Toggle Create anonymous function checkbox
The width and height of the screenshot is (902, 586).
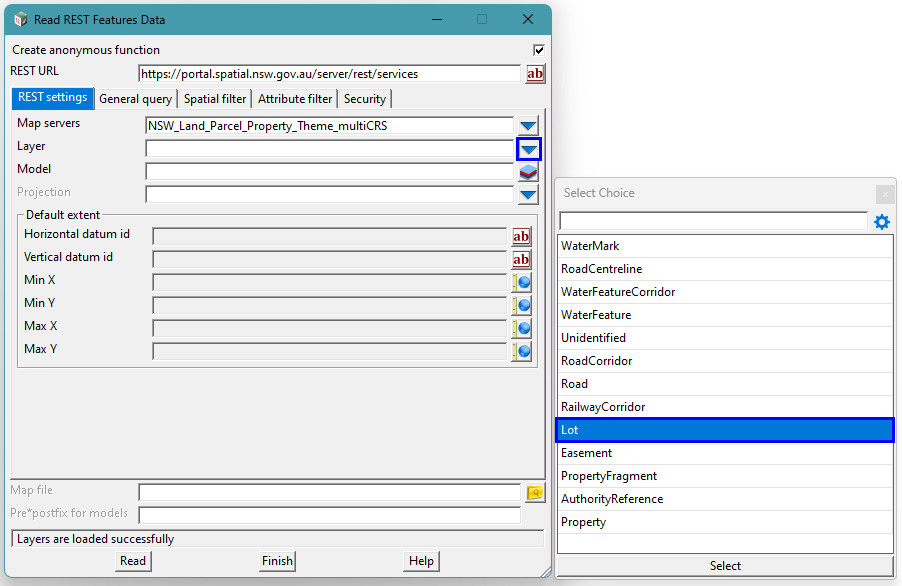point(539,50)
